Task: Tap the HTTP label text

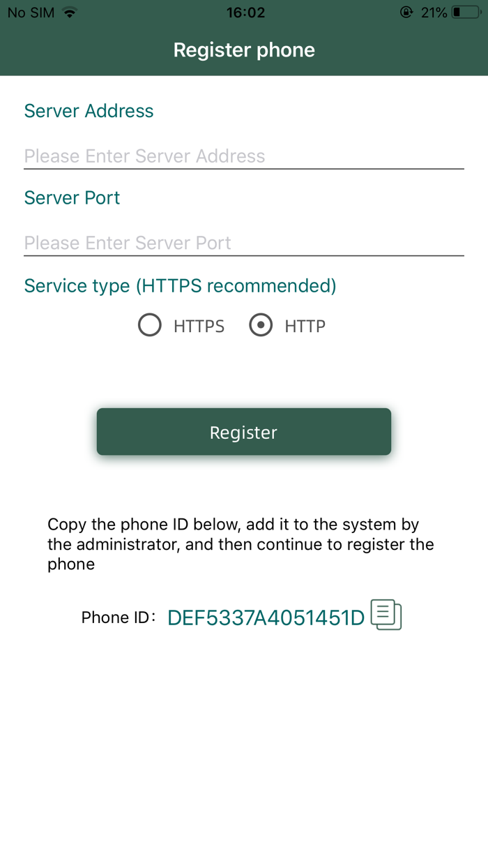Action: coord(305,326)
